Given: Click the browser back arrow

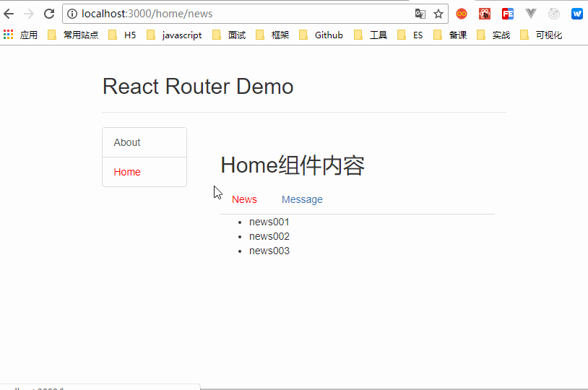Looking at the screenshot, I should click(9, 14).
